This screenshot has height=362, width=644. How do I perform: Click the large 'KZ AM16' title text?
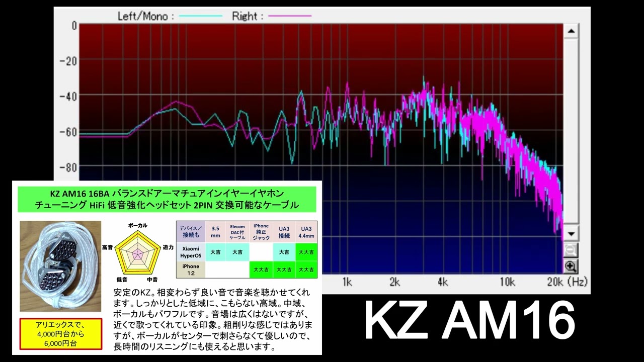point(469,320)
